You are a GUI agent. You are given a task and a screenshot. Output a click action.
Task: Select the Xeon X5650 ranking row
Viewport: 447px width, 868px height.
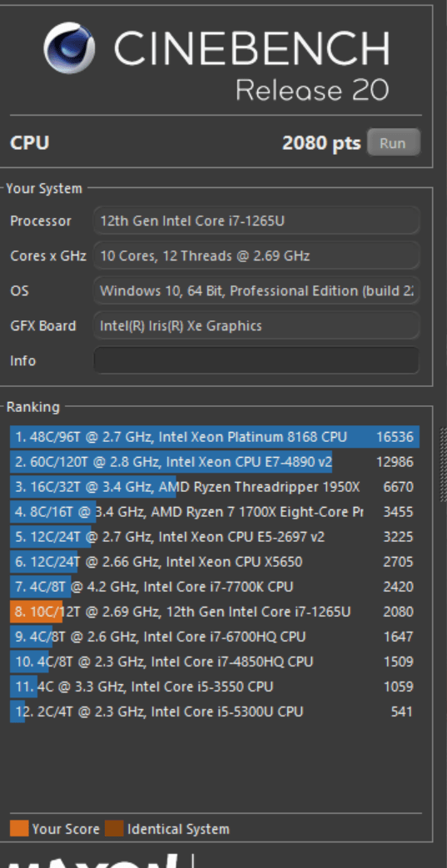(x=215, y=562)
